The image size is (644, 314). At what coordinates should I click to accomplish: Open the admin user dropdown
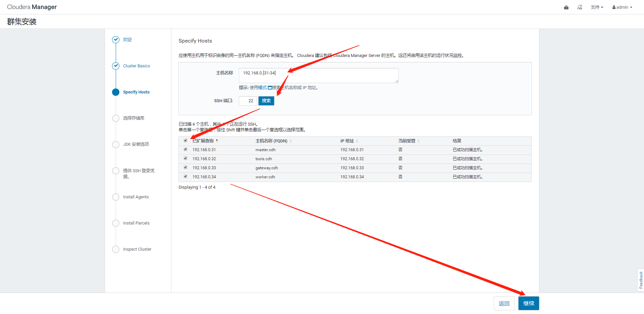coord(622,7)
